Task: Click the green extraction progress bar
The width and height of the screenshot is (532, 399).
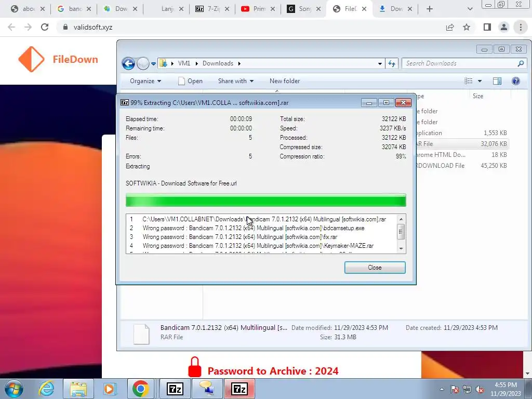Action: tap(265, 200)
